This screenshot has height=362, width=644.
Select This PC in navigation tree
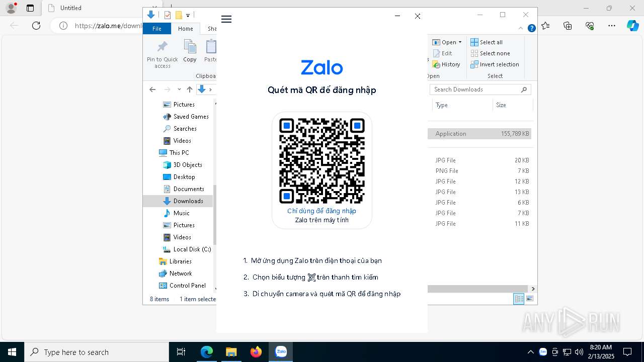[174, 153]
